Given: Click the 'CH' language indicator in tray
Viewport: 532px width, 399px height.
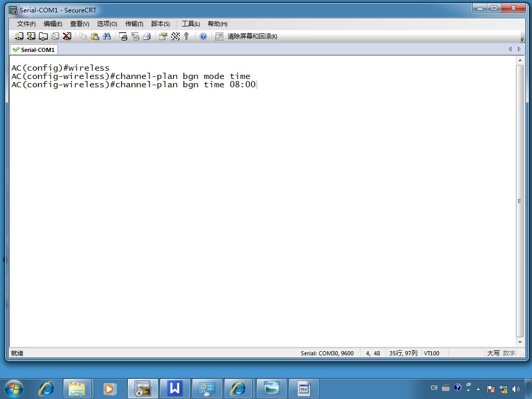Looking at the screenshot, I should click(434, 388).
